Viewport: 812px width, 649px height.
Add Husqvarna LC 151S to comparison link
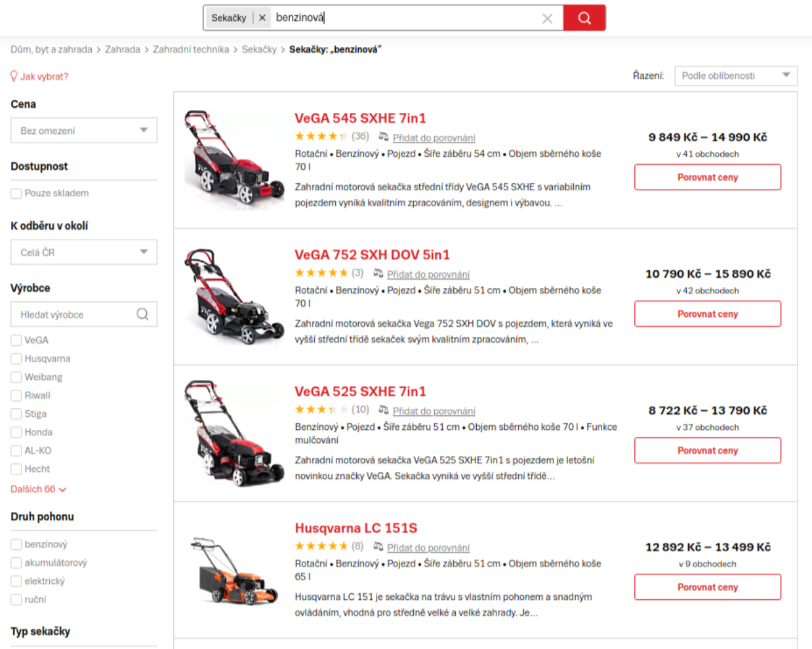[x=428, y=547]
